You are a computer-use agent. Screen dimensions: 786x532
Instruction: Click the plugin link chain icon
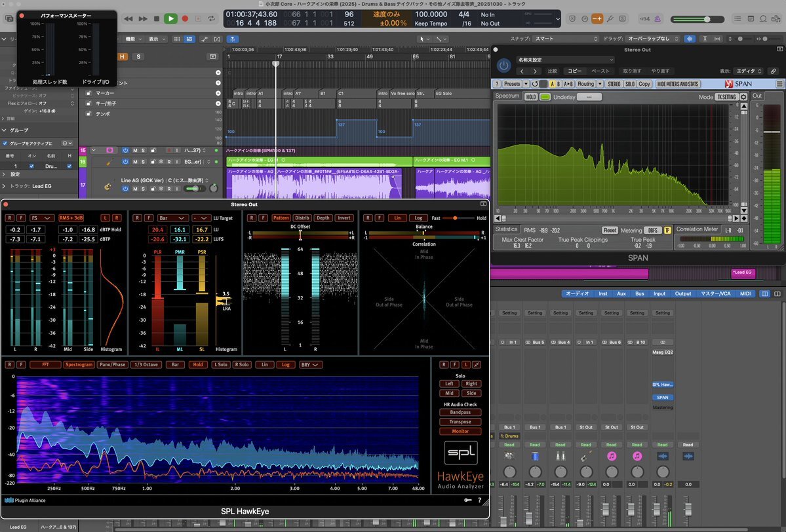tap(774, 71)
